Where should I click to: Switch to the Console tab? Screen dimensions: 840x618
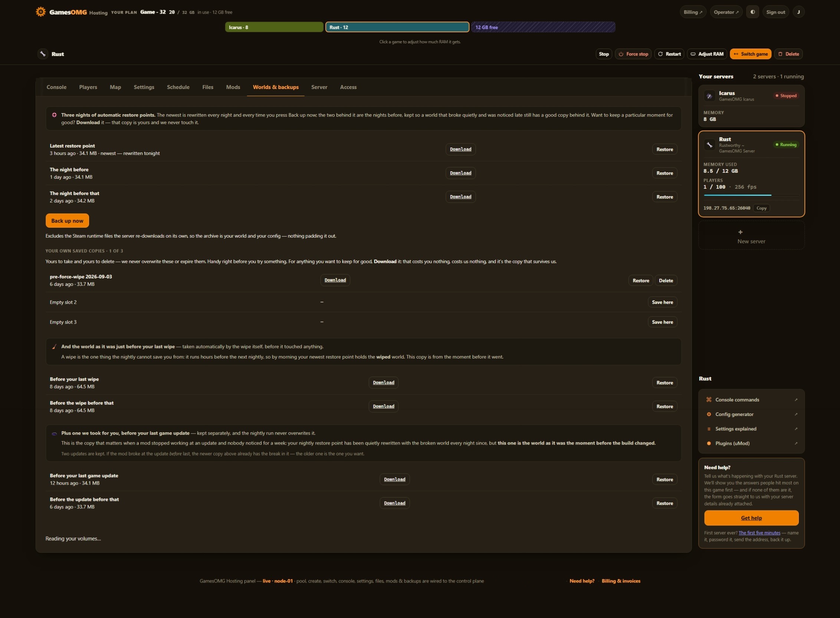click(56, 87)
